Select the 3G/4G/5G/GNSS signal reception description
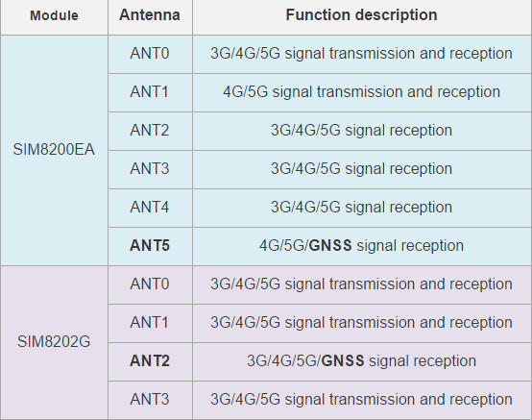 pos(362,361)
